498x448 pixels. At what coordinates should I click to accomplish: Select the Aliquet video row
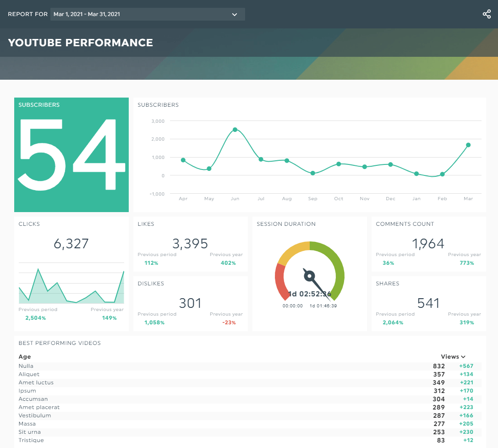(250, 374)
